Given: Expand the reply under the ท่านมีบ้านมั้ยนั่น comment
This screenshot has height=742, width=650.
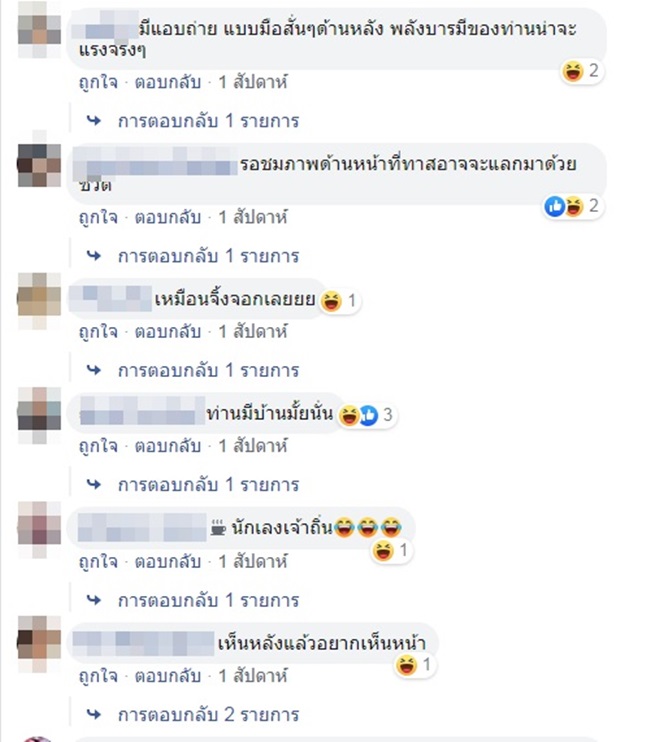Looking at the screenshot, I should click(208, 485).
